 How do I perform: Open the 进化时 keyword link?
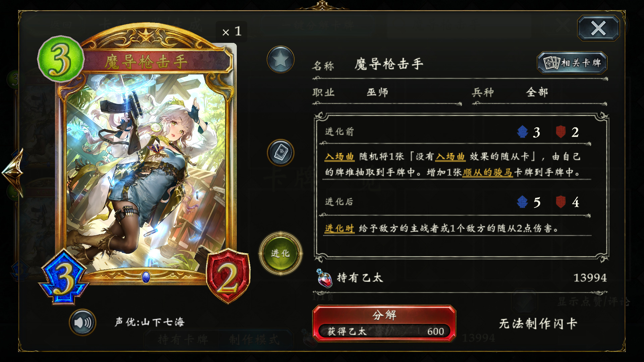(339, 228)
